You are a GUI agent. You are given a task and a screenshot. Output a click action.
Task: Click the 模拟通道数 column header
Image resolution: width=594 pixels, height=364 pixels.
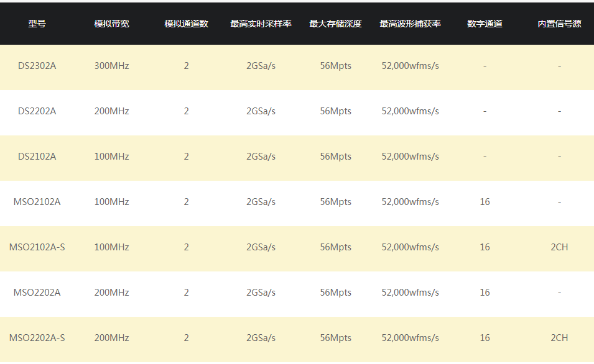click(186, 24)
